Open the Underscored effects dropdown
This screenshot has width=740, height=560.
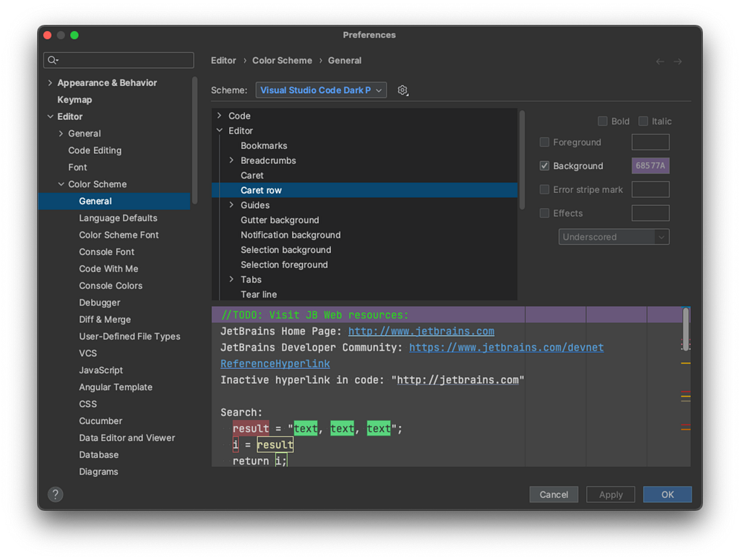[614, 237]
